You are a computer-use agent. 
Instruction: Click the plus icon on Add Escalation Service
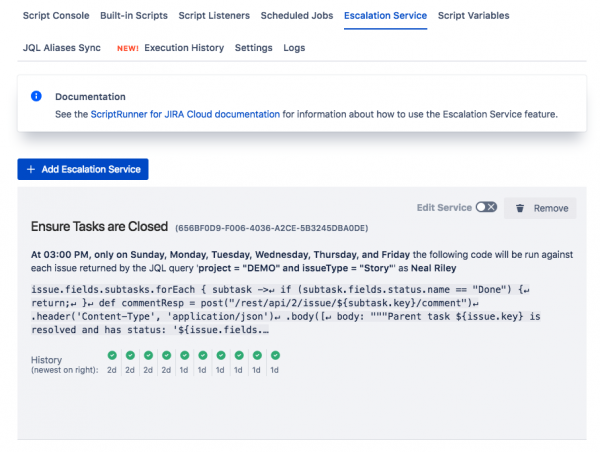31,169
